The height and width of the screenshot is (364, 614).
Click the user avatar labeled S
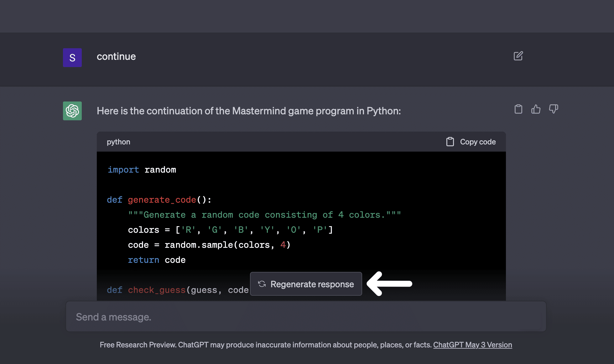(x=72, y=58)
